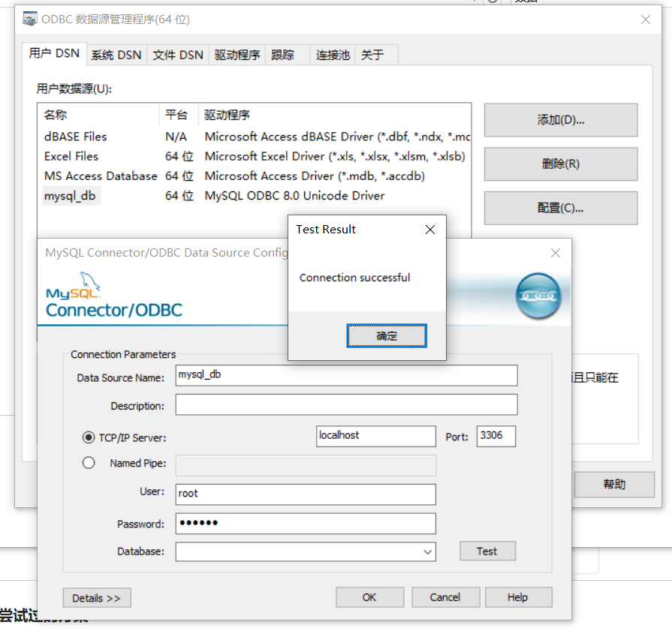Select the mysql_db data source row
This screenshot has width=672, height=631.
click(70, 196)
